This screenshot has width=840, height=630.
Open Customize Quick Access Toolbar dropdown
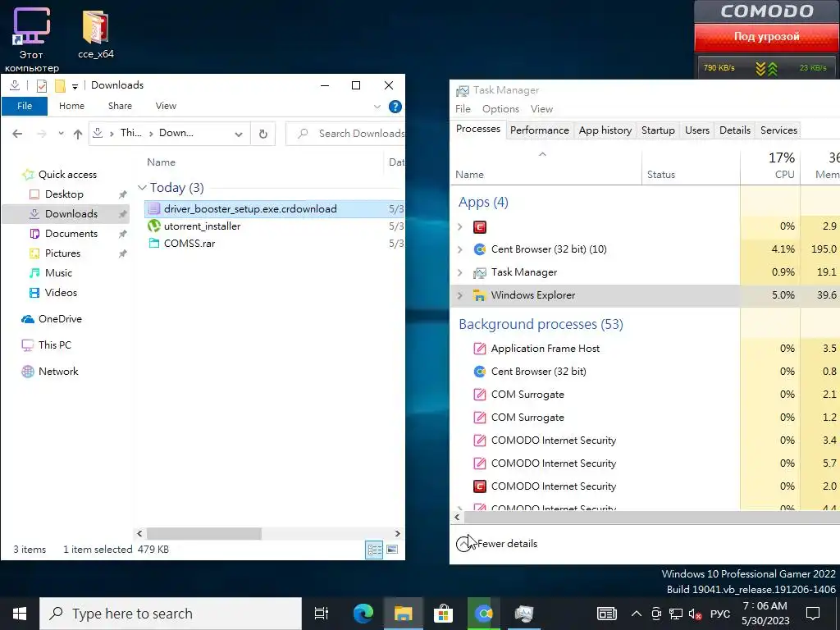click(x=75, y=86)
